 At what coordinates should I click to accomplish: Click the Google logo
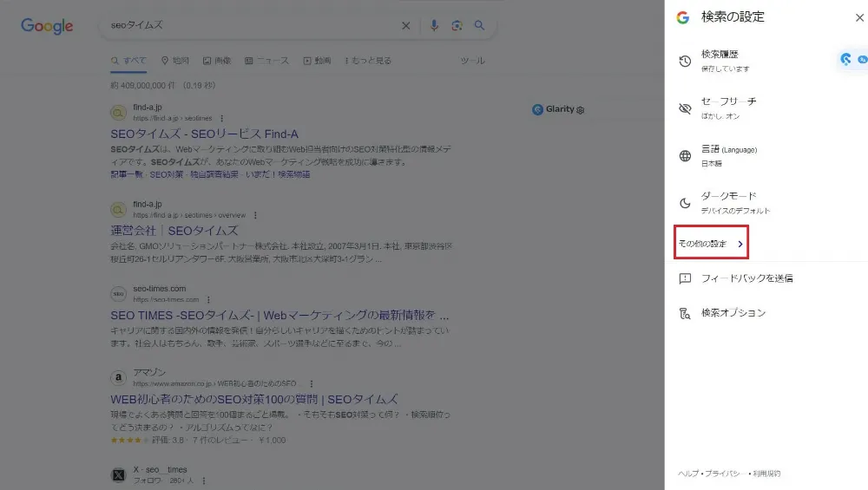click(47, 26)
